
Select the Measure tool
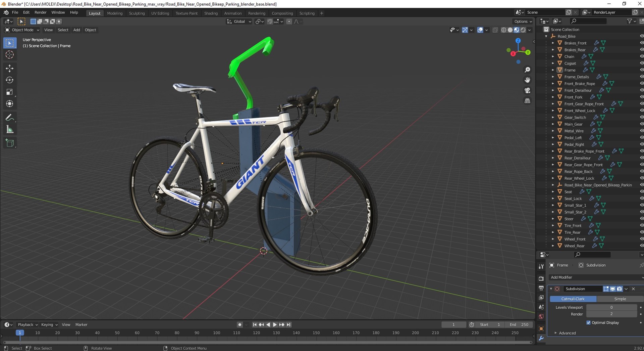[10, 129]
